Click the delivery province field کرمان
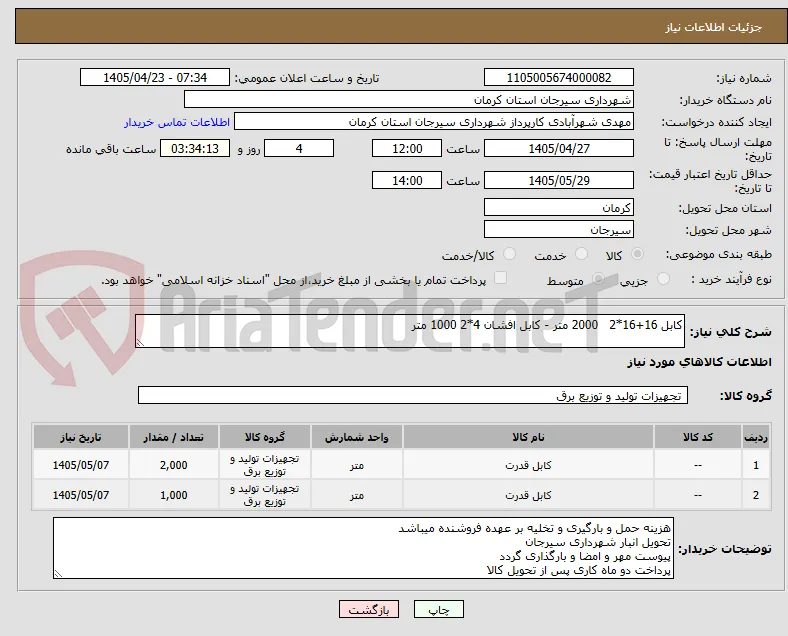The width and height of the screenshot is (788, 636). click(559, 207)
